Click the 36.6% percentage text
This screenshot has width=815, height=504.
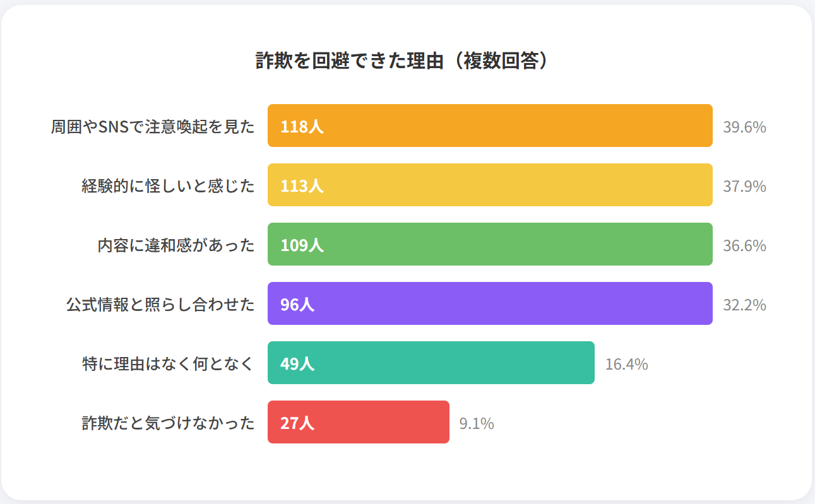tap(744, 245)
